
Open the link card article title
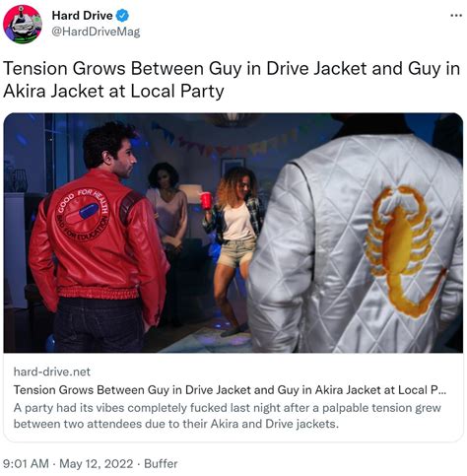pyautogui.click(x=230, y=390)
